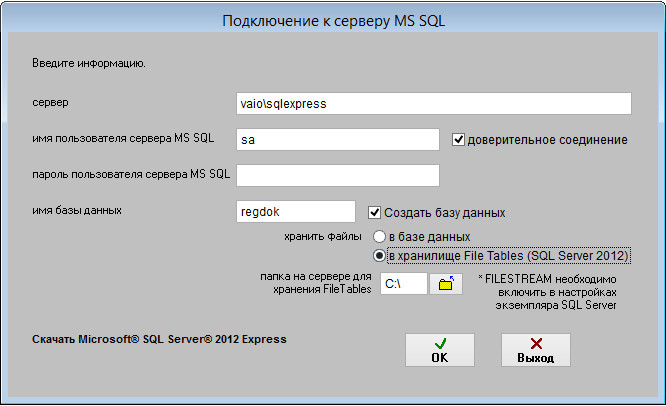Screen dimensions: 666x406
Task: Click the FILESTREAM необходимо включить note
Action: (547, 292)
